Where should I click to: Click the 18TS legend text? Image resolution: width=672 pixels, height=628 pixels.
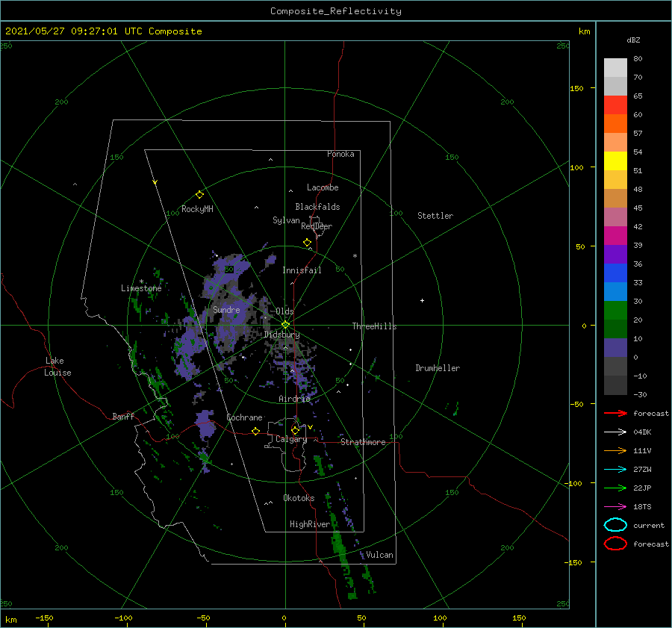tap(642, 507)
